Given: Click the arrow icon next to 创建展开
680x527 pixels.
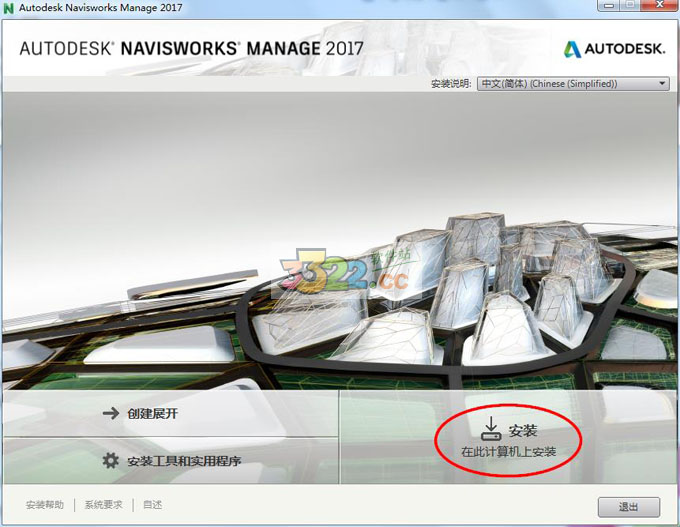Looking at the screenshot, I should [x=111, y=413].
